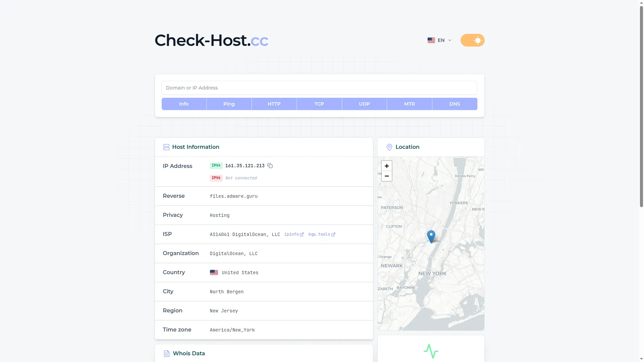Click the IPV4 badge
This screenshot has height=362, width=644.
pos(216,166)
